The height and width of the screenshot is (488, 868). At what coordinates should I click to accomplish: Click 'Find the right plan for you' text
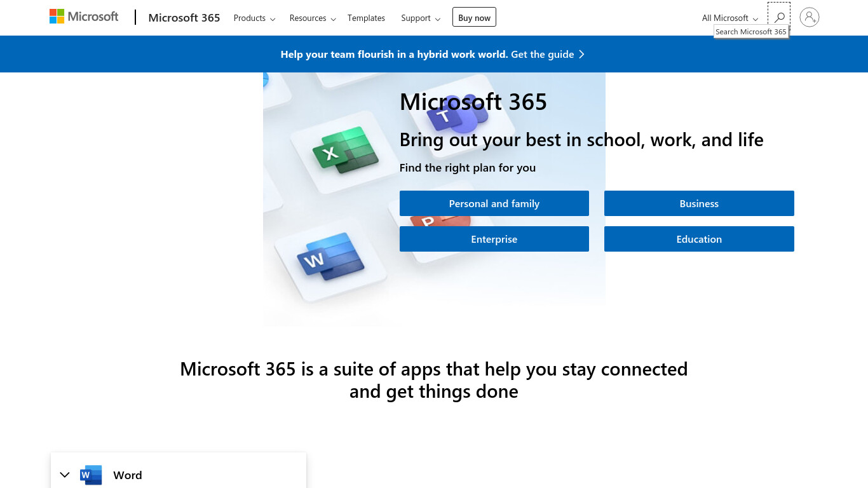point(468,168)
